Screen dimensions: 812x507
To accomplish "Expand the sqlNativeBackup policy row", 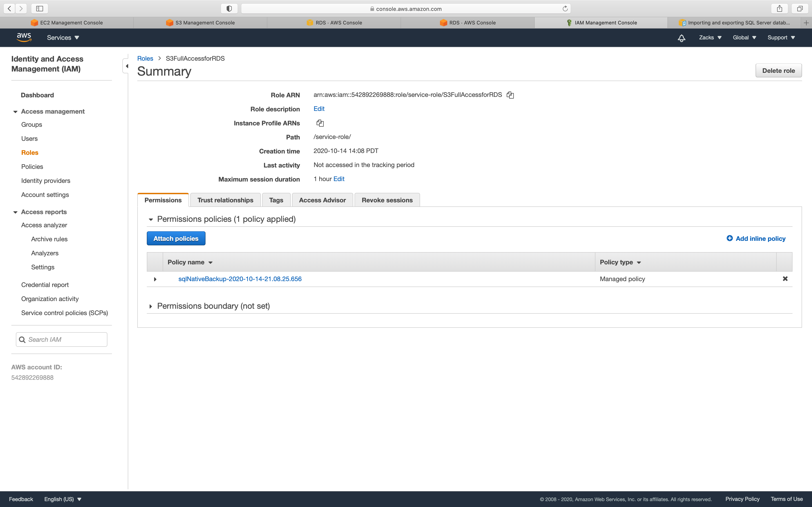I will pyautogui.click(x=155, y=279).
